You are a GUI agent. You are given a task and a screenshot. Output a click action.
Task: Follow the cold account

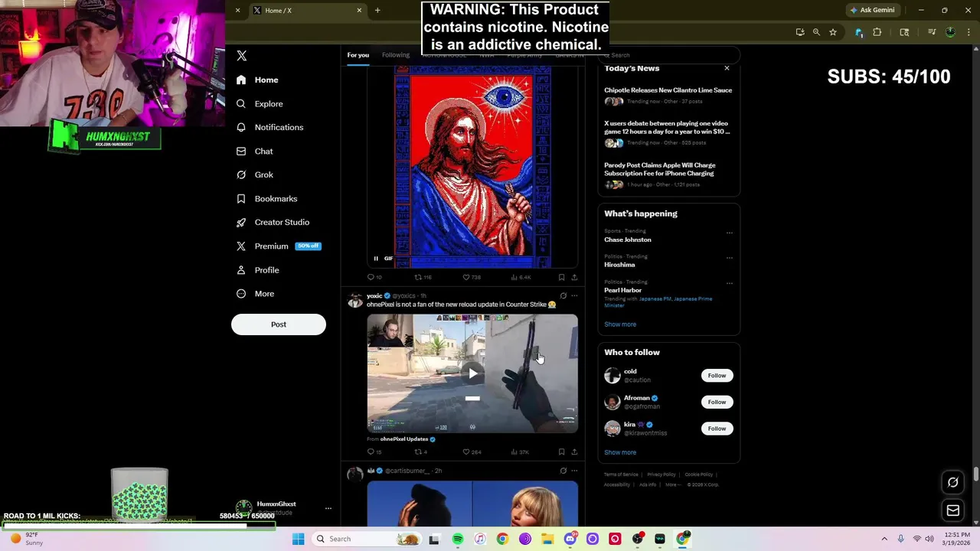point(717,376)
